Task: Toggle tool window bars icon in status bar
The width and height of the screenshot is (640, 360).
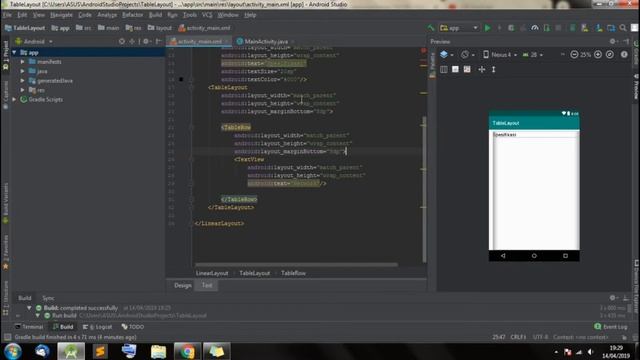Action: 7,337
